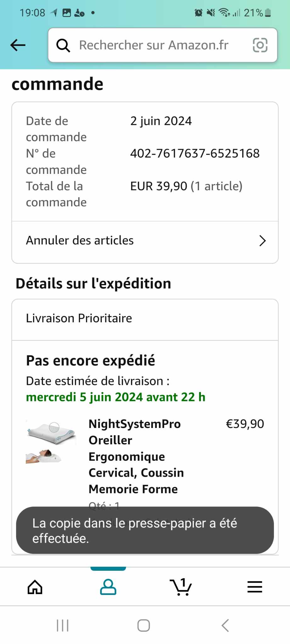Open camera scan search icon

click(x=260, y=45)
